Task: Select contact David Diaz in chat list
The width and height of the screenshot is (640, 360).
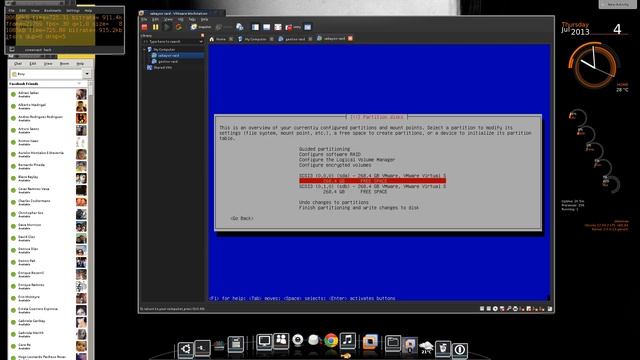Action: pos(48,238)
